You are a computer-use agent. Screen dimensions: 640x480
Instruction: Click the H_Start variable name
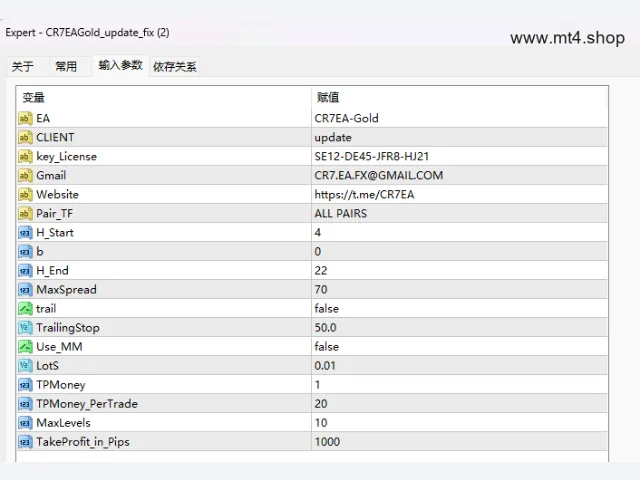(55, 233)
